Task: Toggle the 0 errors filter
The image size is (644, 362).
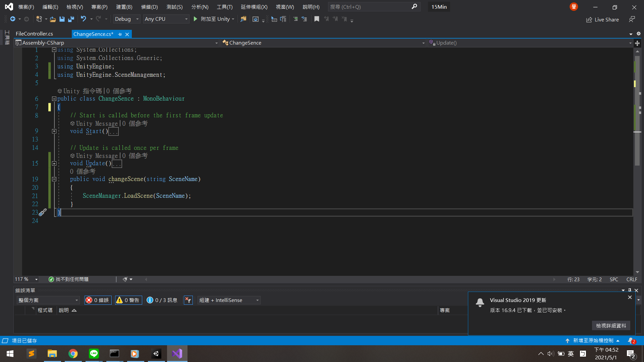Action: coord(98,300)
